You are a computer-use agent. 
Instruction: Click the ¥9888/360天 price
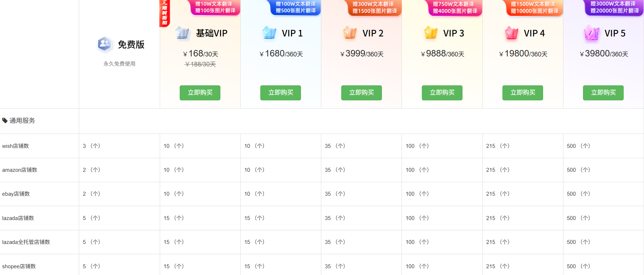443,54
